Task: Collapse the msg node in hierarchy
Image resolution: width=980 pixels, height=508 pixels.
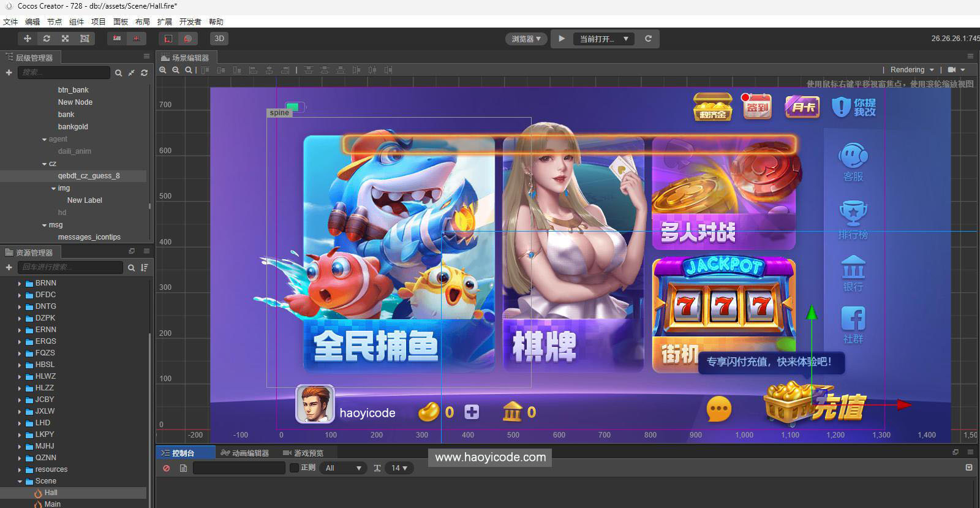Action: point(44,226)
